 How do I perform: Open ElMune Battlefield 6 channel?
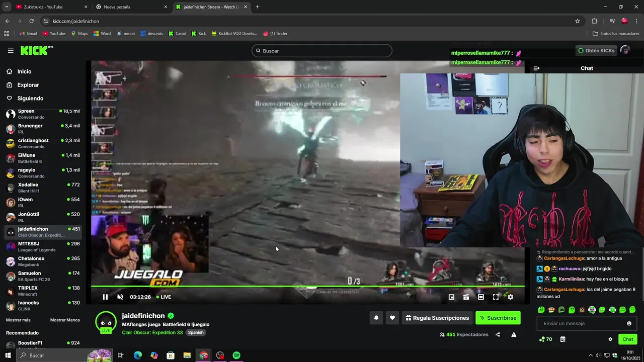43,158
